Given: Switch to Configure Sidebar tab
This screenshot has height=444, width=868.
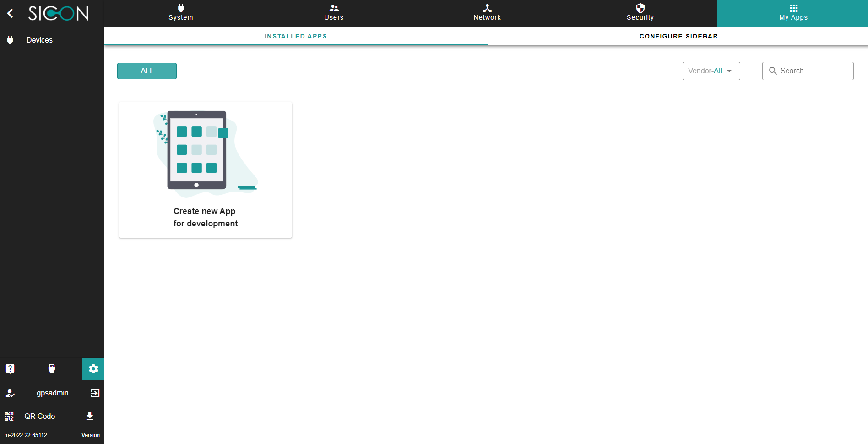Looking at the screenshot, I should pyautogui.click(x=678, y=36).
